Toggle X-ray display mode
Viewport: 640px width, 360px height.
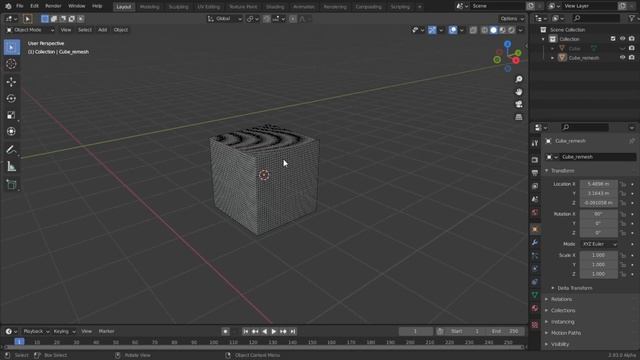click(473, 30)
